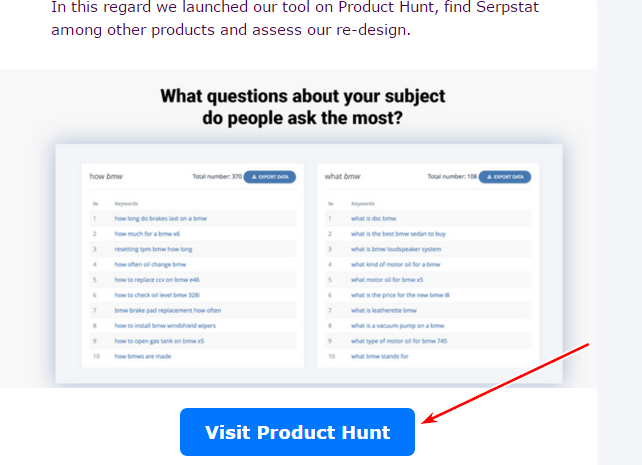Open 'how bmws are made' keyword

[142, 356]
